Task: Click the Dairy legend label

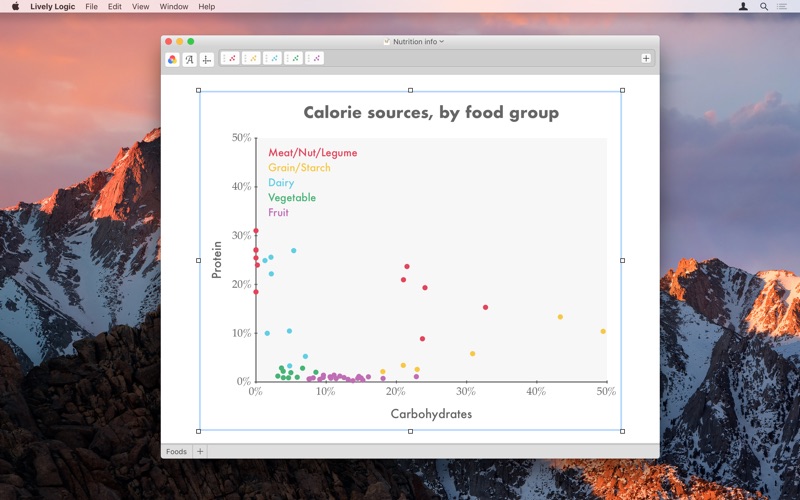Action: point(281,182)
